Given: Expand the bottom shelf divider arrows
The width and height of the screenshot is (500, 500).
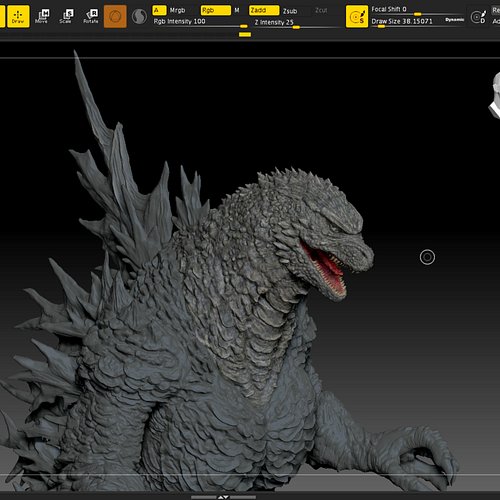Looking at the screenshot, I should [x=223, y=497].
